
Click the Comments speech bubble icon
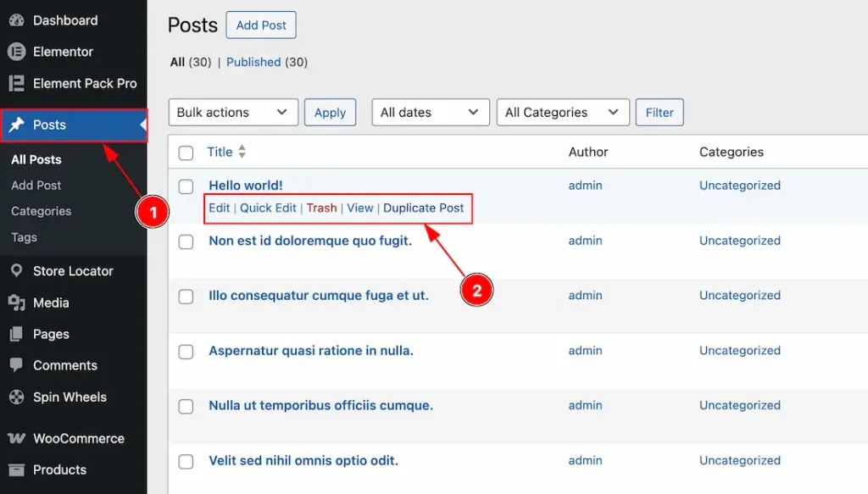pyautogui.click(x=16, y=365)
